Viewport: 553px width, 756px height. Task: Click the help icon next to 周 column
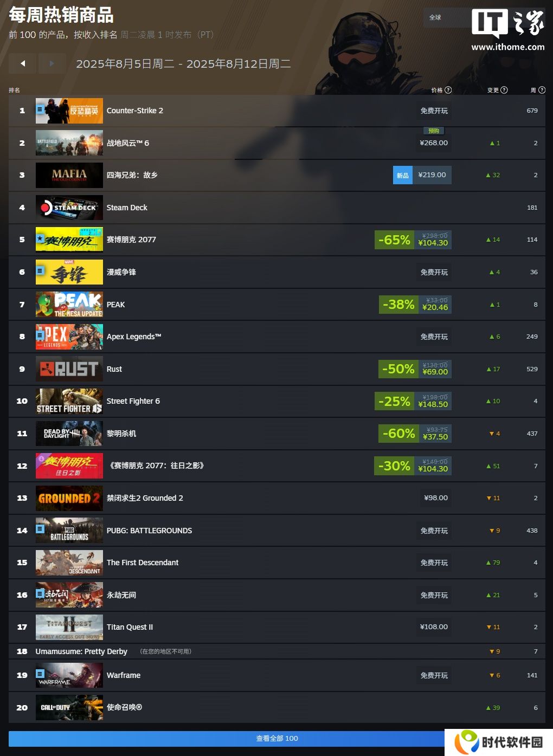pyautogui.click(x=542, y=90)
